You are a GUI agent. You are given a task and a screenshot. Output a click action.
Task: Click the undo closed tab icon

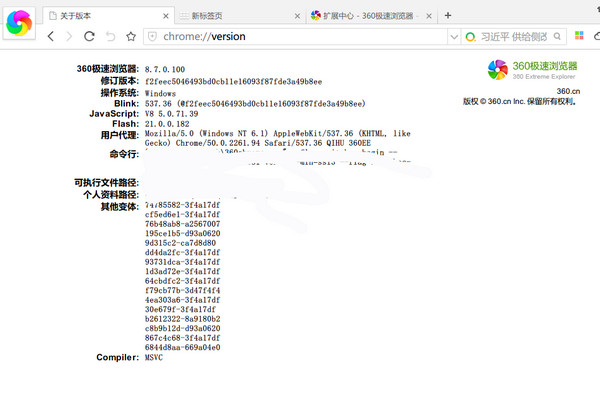(111, 36)
